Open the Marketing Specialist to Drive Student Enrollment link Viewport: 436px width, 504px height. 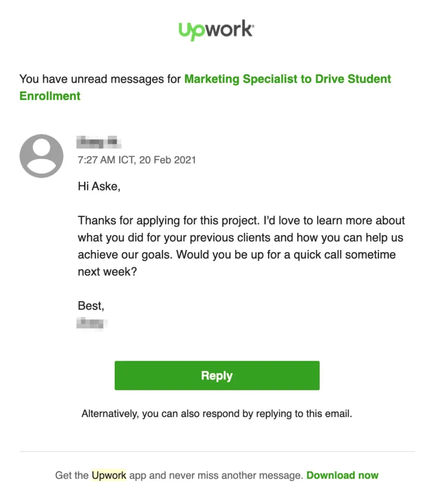click(288, 79)
